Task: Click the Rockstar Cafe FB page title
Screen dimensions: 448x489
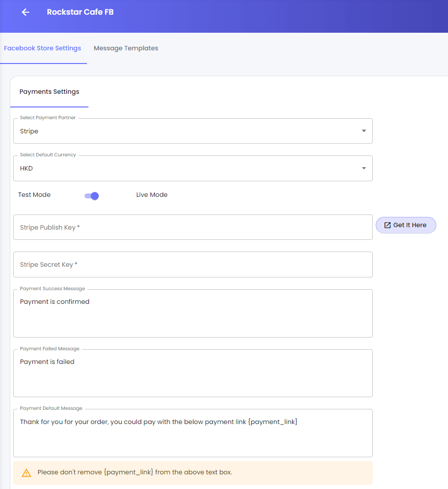Action: coord(80,12)
